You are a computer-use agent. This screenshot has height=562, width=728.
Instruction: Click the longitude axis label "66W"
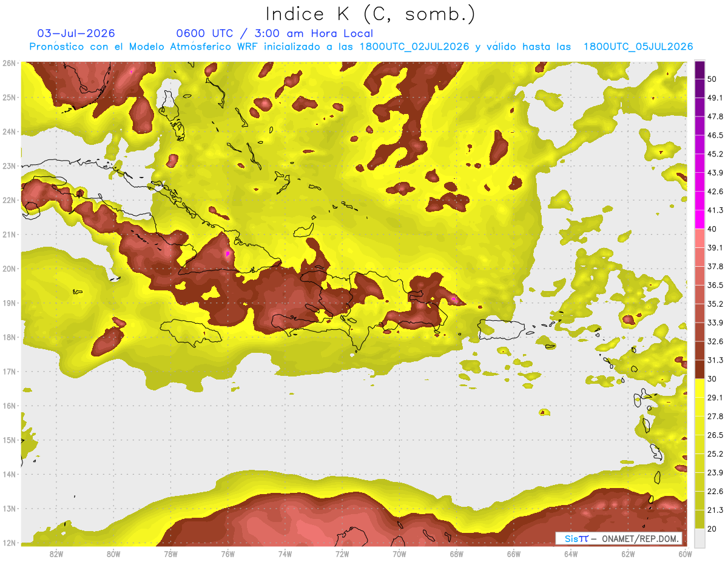513,554
